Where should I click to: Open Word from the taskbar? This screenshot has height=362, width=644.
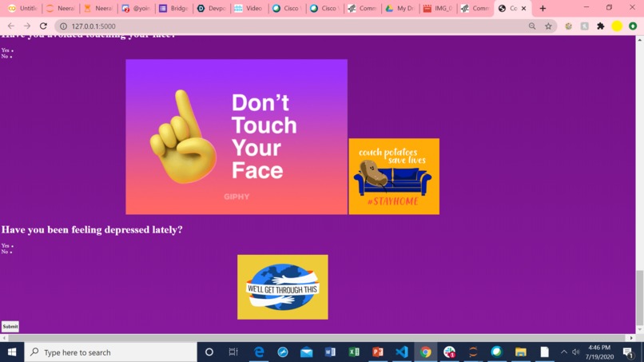(330, 352)
